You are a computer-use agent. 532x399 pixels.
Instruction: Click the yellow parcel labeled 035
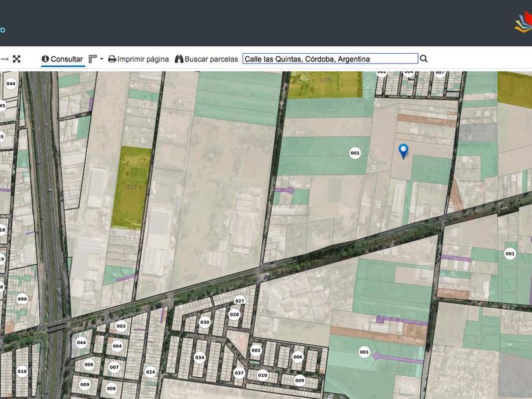click(325, 80)
